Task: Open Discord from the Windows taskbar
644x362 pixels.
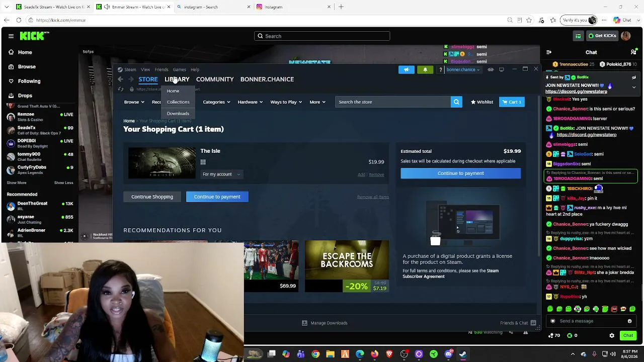Action: click(x=448, y=354)
